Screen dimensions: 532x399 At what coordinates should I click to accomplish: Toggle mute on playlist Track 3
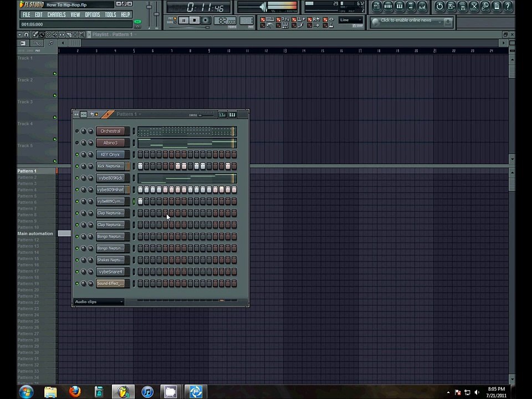tap(55, 117)
